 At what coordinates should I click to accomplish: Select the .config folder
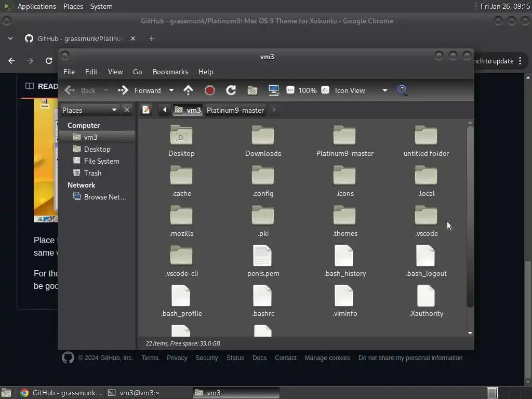[x=263, y=180]
